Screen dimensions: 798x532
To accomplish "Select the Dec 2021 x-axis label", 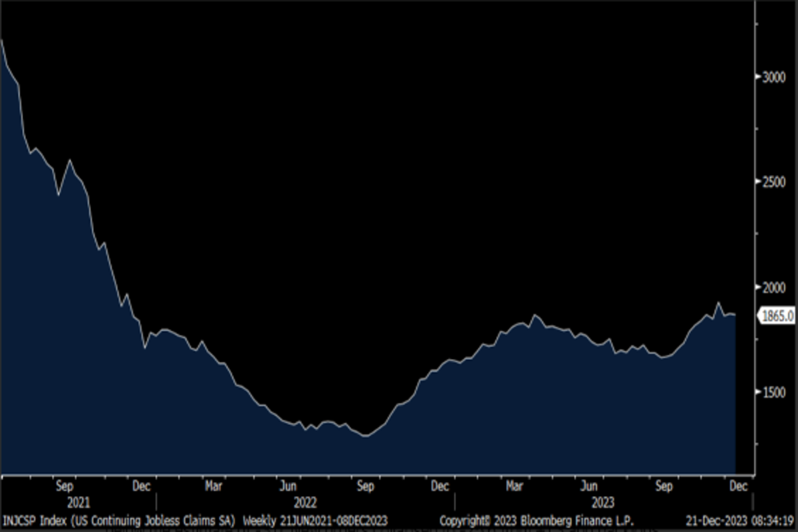I will pos(141,487).
